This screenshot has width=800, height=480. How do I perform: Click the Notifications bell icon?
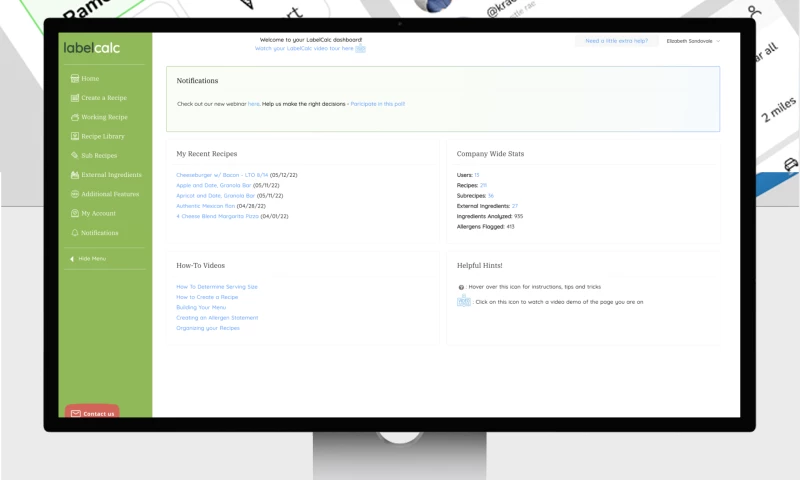pos(74,232)
